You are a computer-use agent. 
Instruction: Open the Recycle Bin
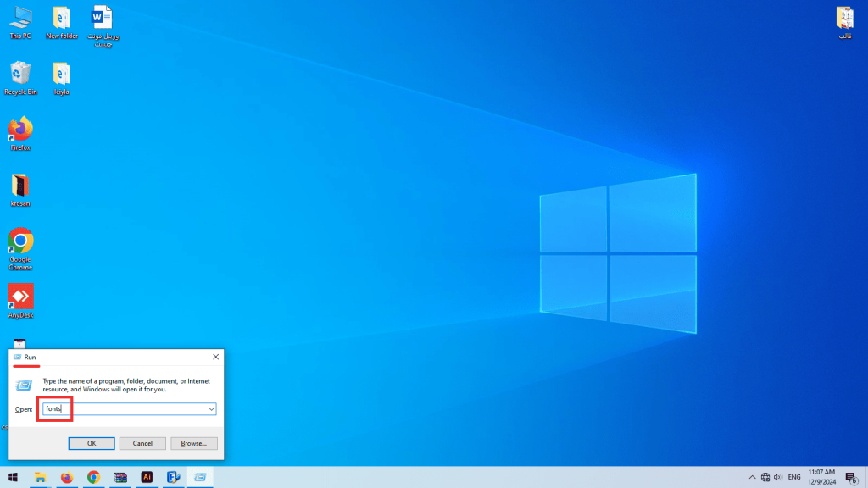click(x=19, y=76)
